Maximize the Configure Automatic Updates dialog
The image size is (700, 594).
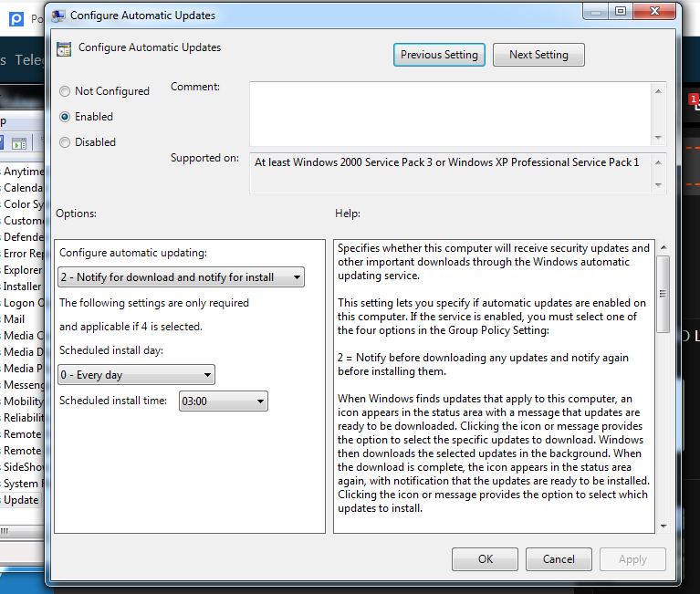pyautogui.click(x=621, y=11)
